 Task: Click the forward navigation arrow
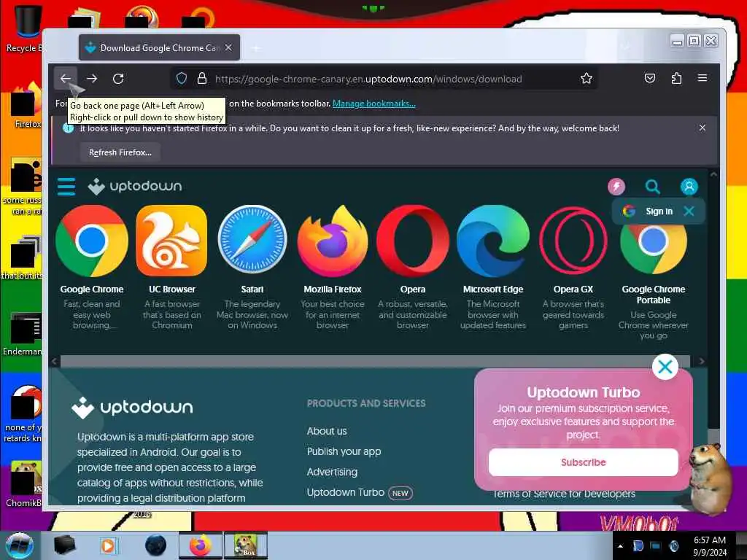tap(92, 79)
